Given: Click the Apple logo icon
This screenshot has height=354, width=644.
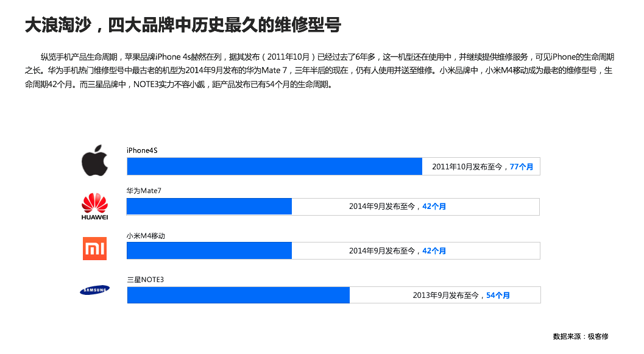Looking at the screenshot, I should coord(94,161).
